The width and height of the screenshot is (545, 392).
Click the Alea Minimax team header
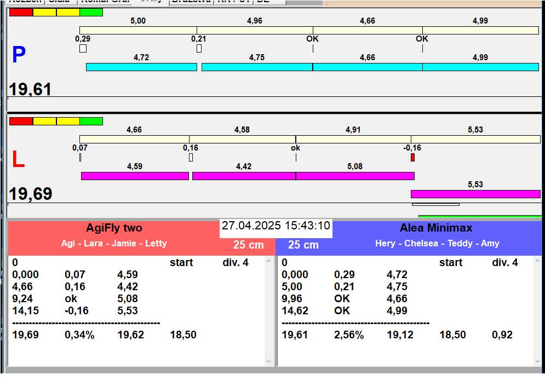[436, 228]
